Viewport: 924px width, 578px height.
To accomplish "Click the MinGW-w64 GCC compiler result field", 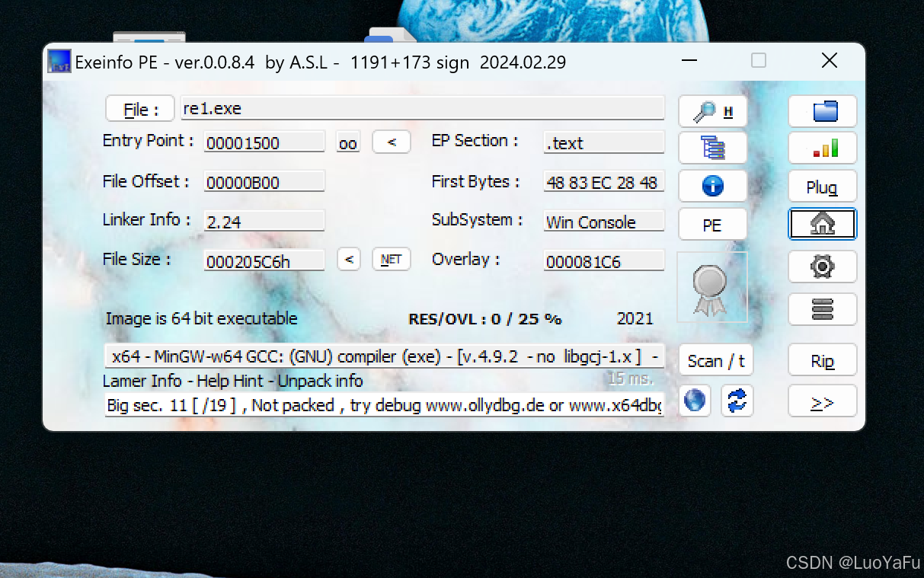I will click(x=385, y=356).
